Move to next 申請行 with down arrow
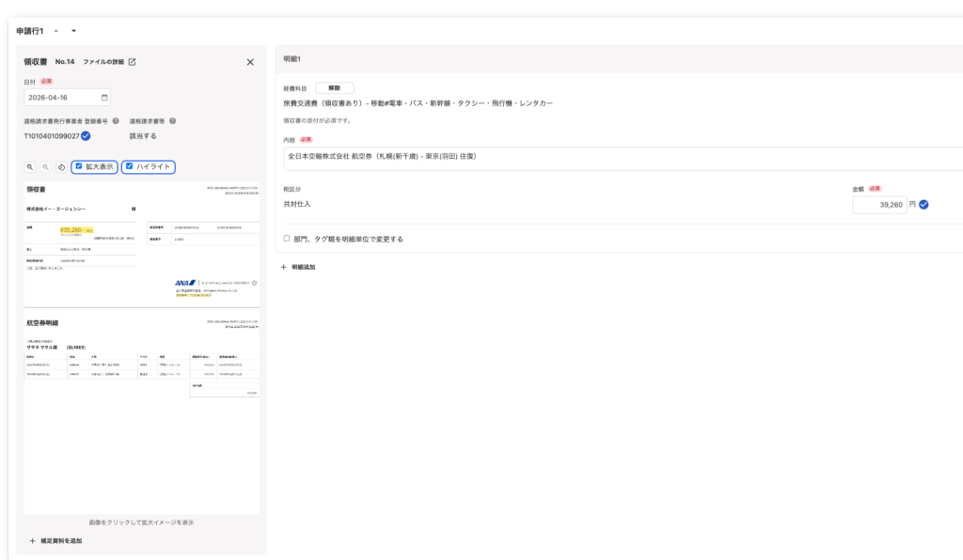963x560 pixels. coord(73,31)
